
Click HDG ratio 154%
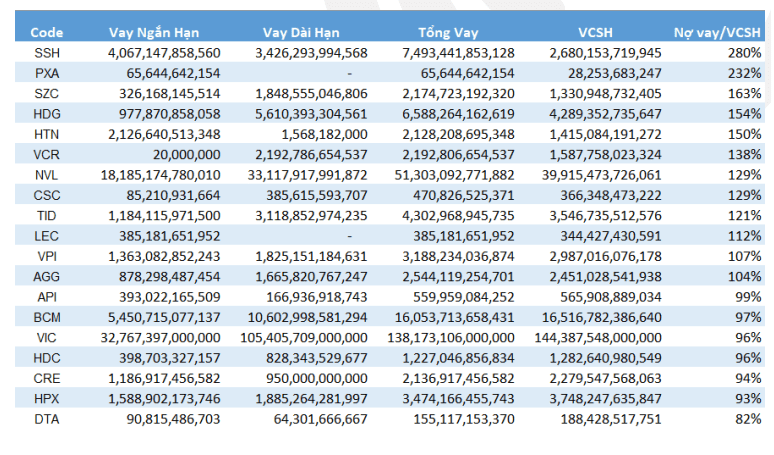coord(744,114)
